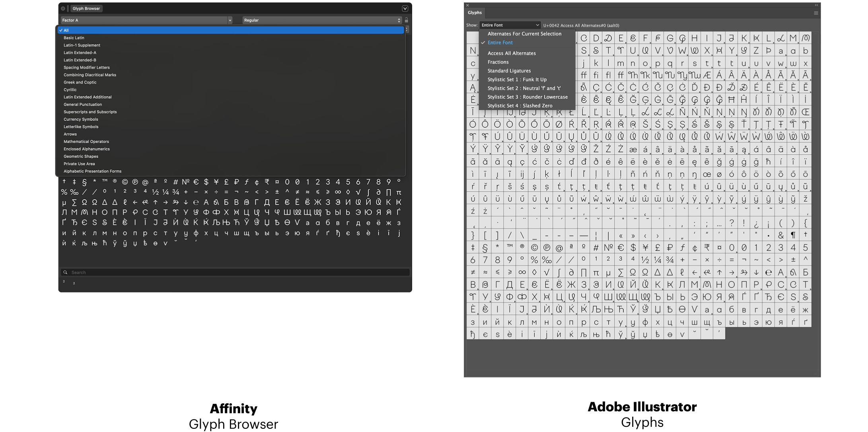The width and height of the screenshot is (868, 432).
Task: Open Glyph Browser panel options chevron icon
Action: [405, 8]
